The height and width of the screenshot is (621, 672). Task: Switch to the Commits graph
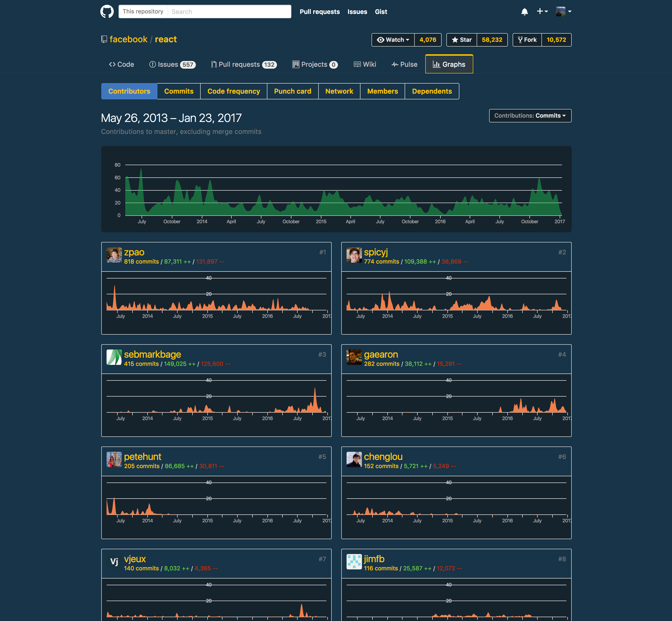[x=179, y=91]
